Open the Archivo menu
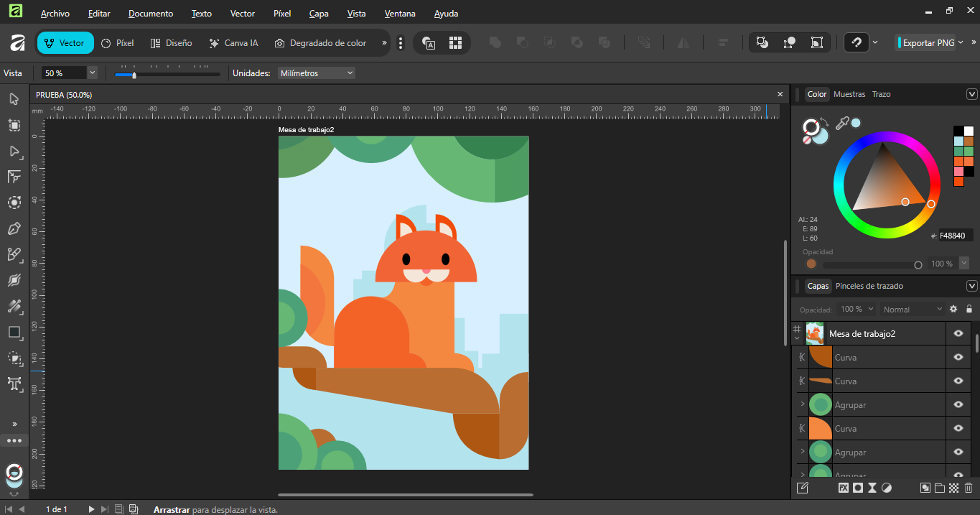Image resolution: width=980 pixels, height=515 pixels. click(x=55, y=13)
